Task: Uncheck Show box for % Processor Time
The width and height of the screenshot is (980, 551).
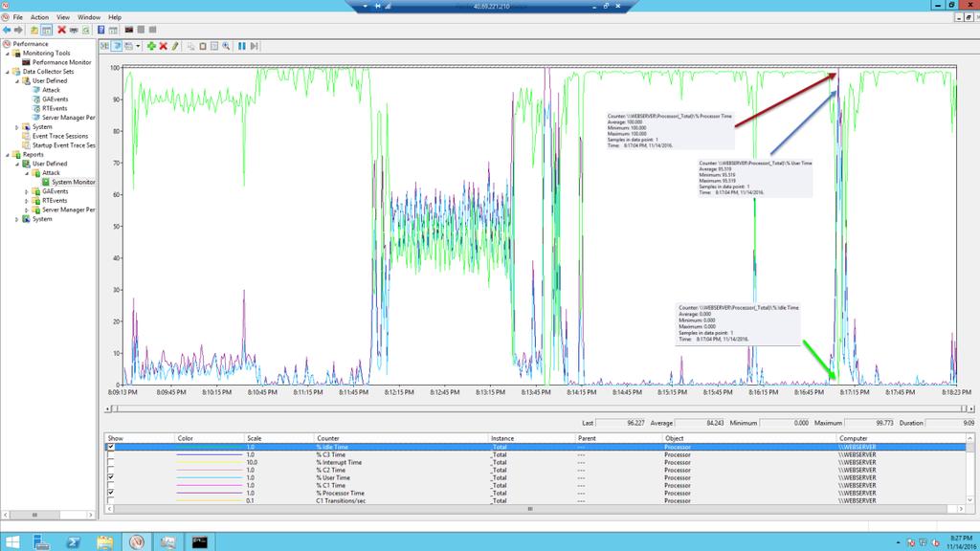Action: click(111, 493)
